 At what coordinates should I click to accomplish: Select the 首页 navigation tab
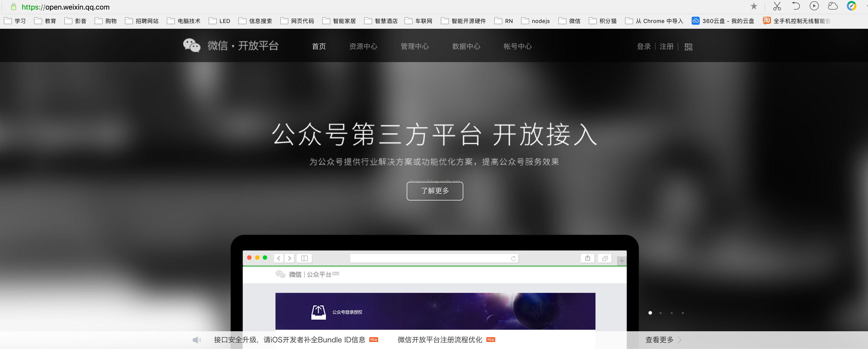[319, 46]
